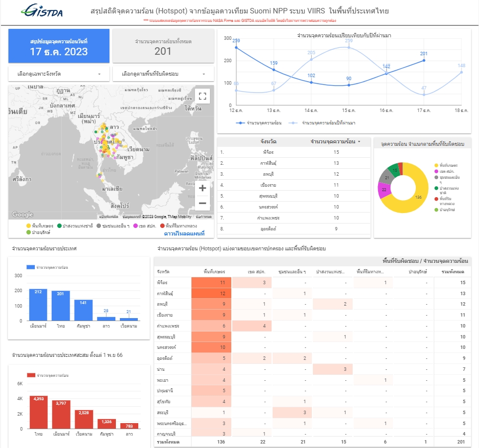Toggle the จำนวนจุดความร้อน series in line chart legend
This screenshot has width=479, height=448.
[259, 123]
